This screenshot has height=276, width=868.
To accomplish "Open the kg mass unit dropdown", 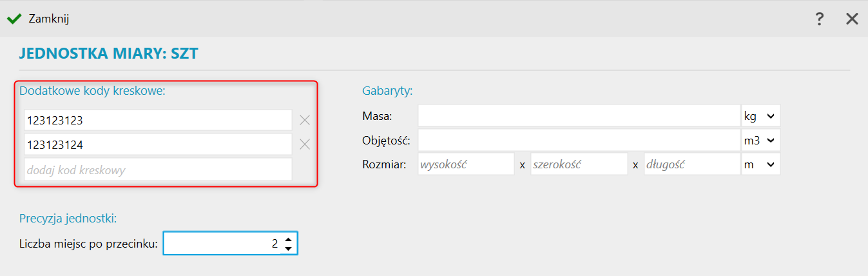I will point(761,116).
